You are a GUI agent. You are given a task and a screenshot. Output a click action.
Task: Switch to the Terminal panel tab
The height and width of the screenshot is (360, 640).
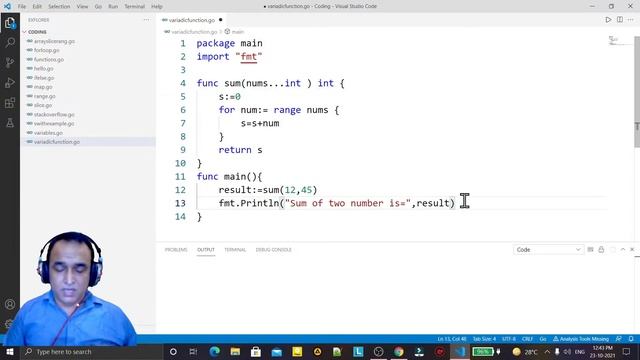[x=235, y=249]
